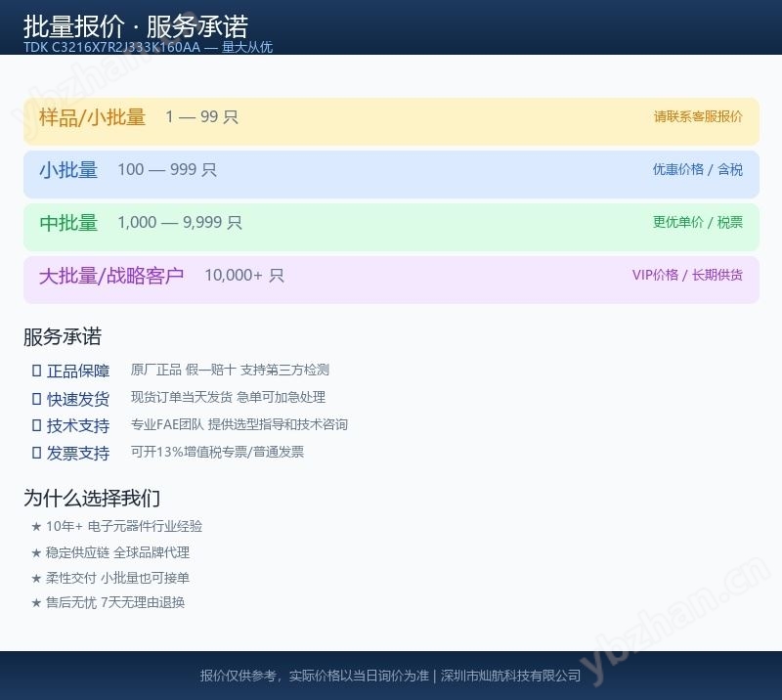This screenshot has height=700, width=782.
Task: Select the quantity range 10,000+ 只
Action: 244,275
